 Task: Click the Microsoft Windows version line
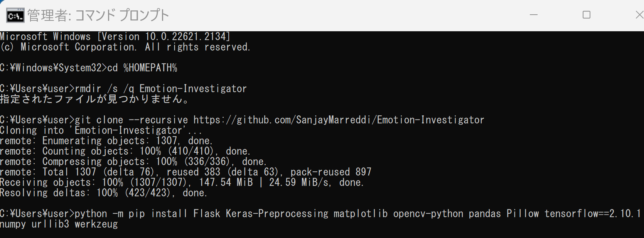(115, 37)
